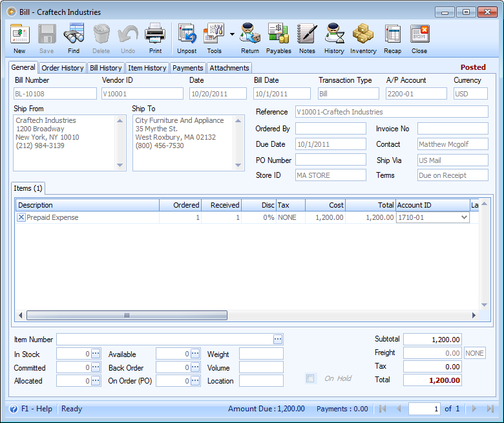
Task: Unpost the bill via the Unpost icon
Action: (187, 34)
